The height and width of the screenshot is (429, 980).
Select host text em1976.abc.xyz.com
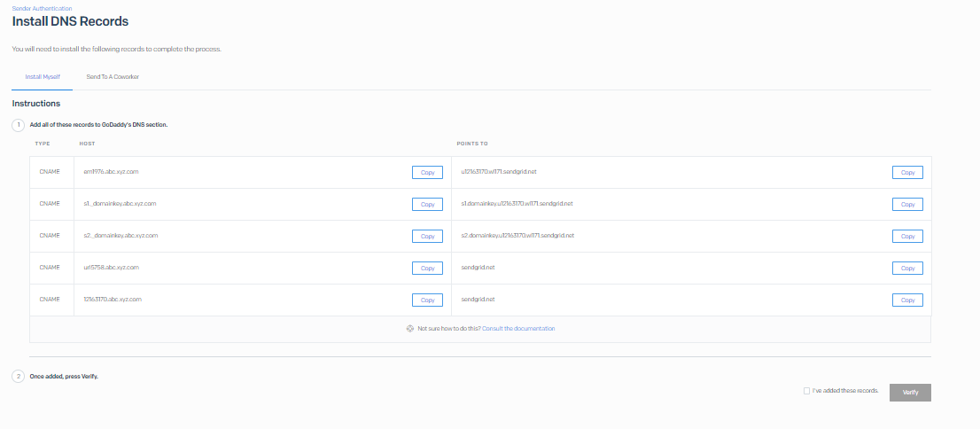(x=111, y=171)
